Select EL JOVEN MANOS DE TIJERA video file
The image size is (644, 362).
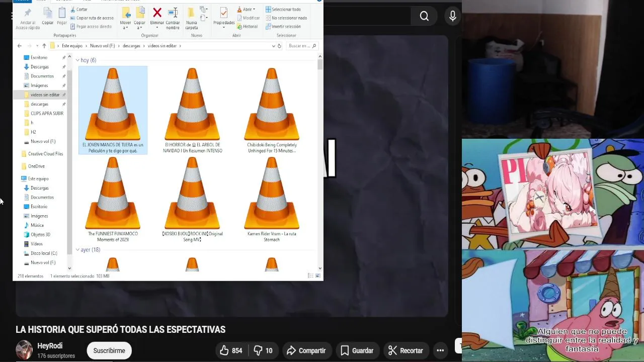(x=113, y=110)
